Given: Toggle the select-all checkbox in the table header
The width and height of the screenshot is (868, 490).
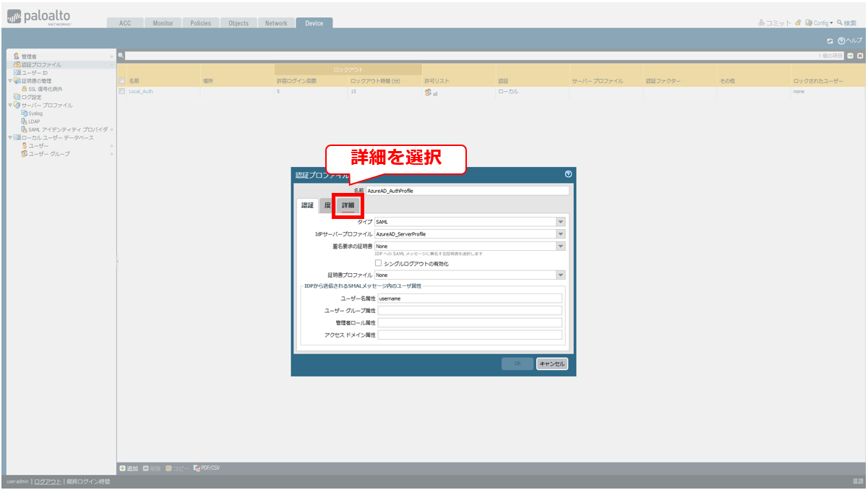Looking at the screenshot, I should point(122,81).
